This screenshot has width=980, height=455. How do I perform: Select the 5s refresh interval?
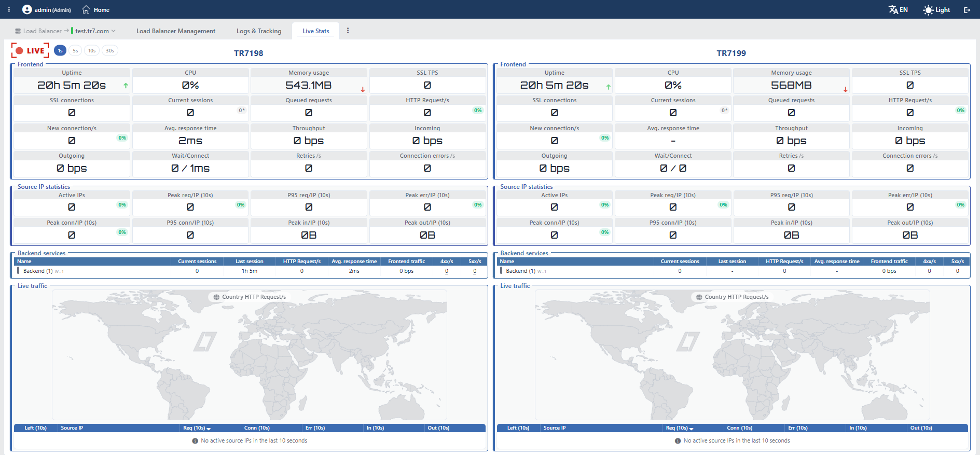(x=75, y=51)
